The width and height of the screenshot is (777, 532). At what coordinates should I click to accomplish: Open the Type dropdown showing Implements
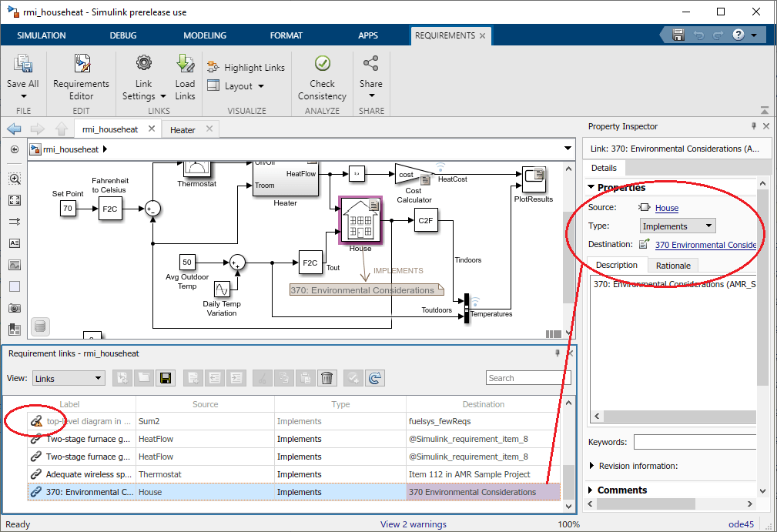tap(678, 226)
